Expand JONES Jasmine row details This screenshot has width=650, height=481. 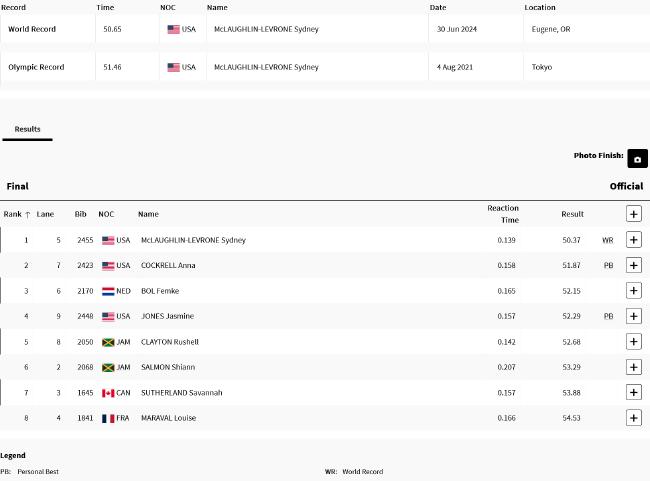633,316
